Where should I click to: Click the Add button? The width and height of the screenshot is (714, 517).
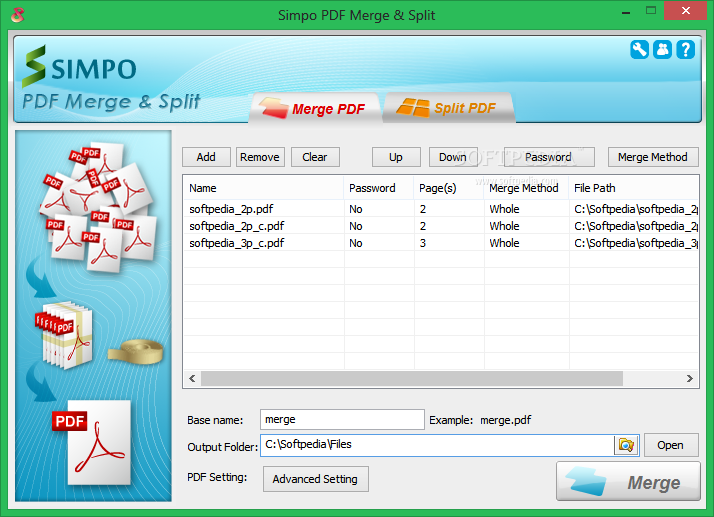click(x=206, y=157)
